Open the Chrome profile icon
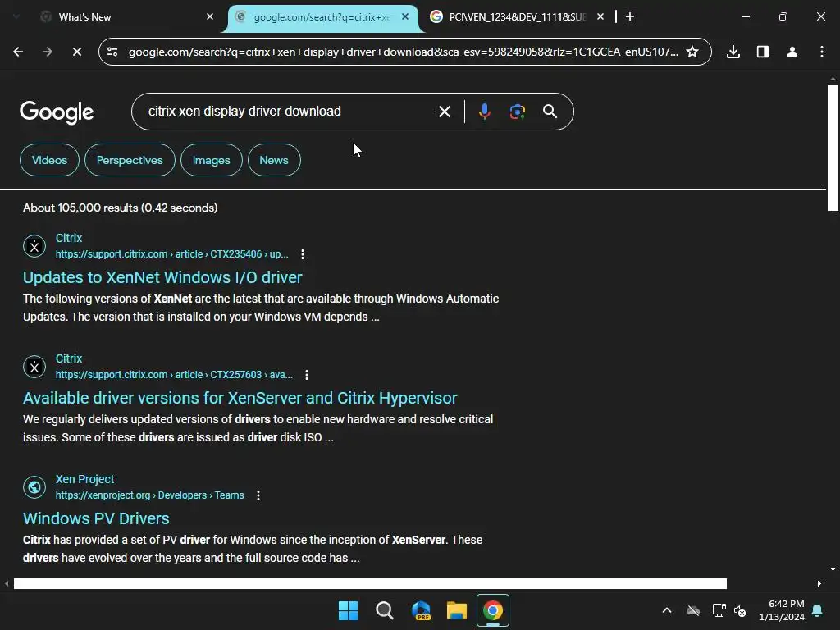840x630 pixels. point(792,52)
